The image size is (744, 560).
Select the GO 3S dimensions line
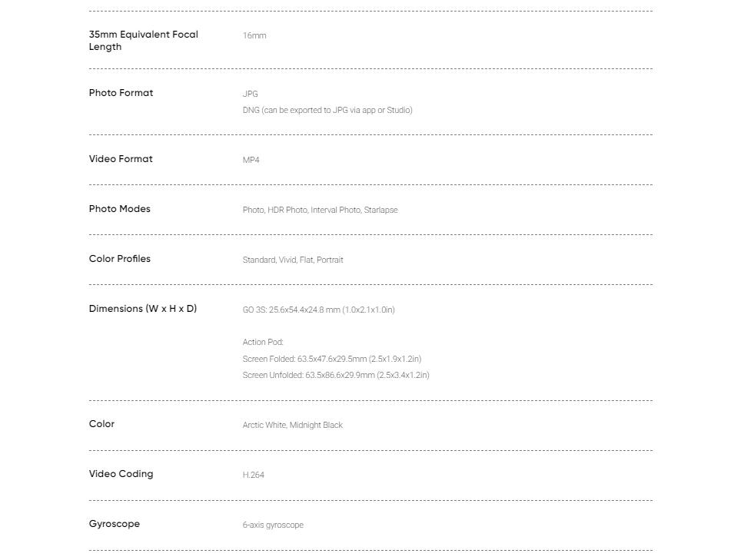coord(319,310)
